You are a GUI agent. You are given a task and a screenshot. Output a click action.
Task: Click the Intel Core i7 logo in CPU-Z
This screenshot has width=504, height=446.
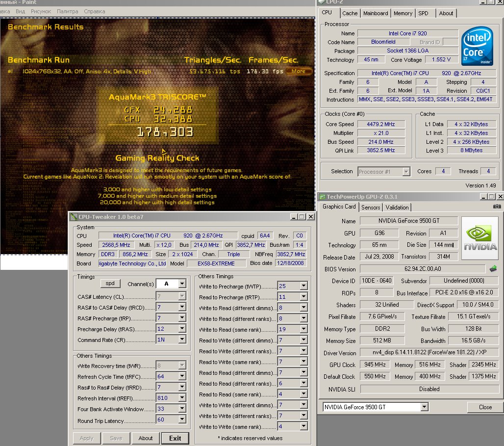pos(477,46)
